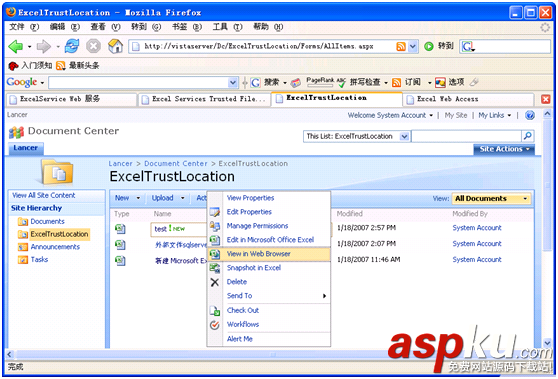Open the 书签 bookmarks menu

click(x=187, y=27)
